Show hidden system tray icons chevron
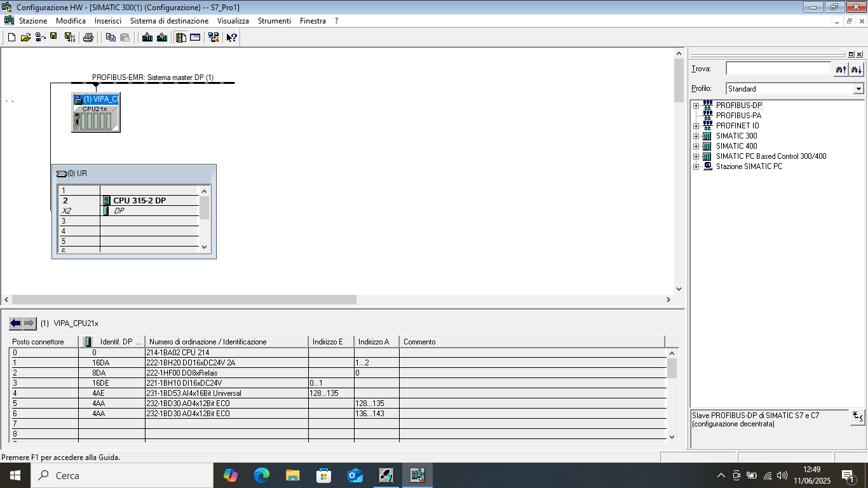This screenshot has height=488, width=868. pyautogui.click(x=721, y=475)
